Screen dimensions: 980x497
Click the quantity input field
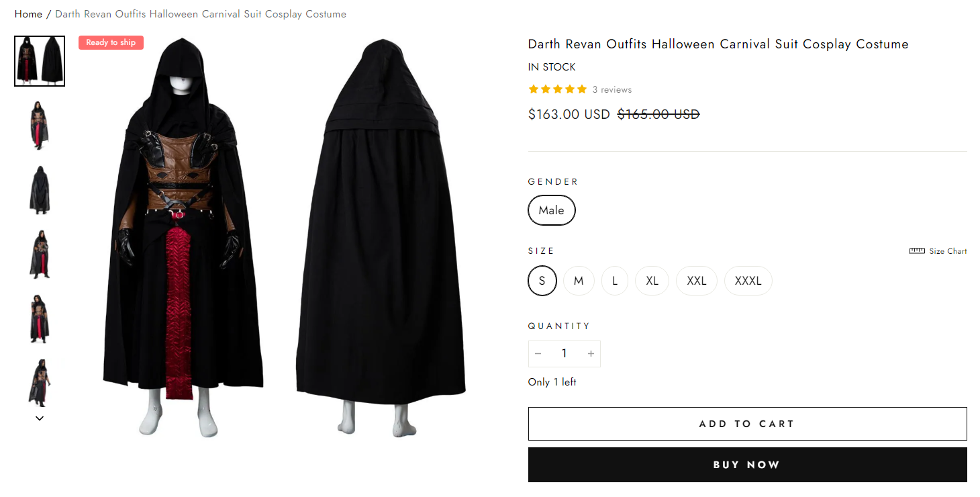(x=564, y=354)
